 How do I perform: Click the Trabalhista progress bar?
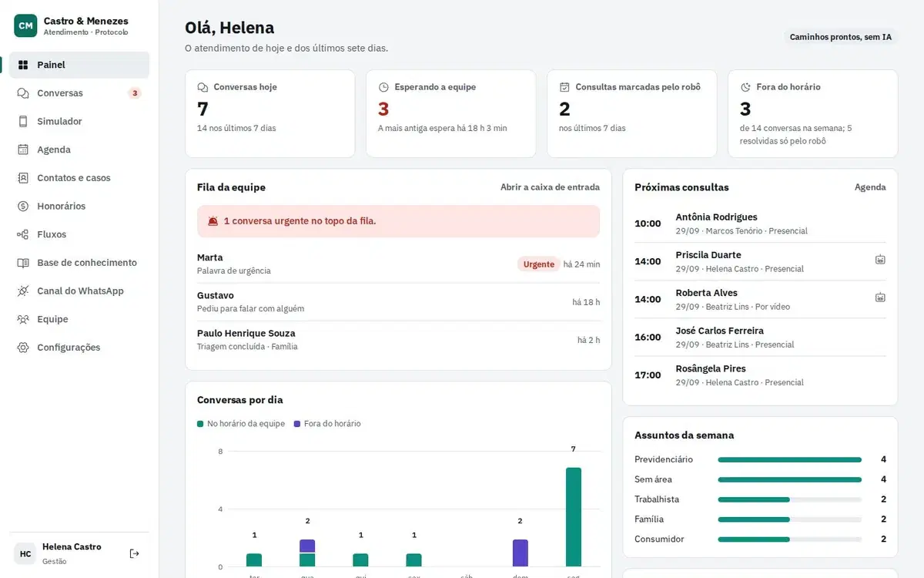[789, 499]
